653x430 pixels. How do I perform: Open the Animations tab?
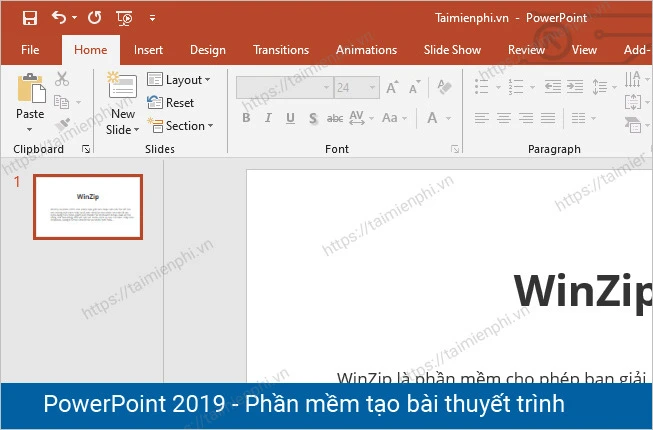click(x=366, y=50)
